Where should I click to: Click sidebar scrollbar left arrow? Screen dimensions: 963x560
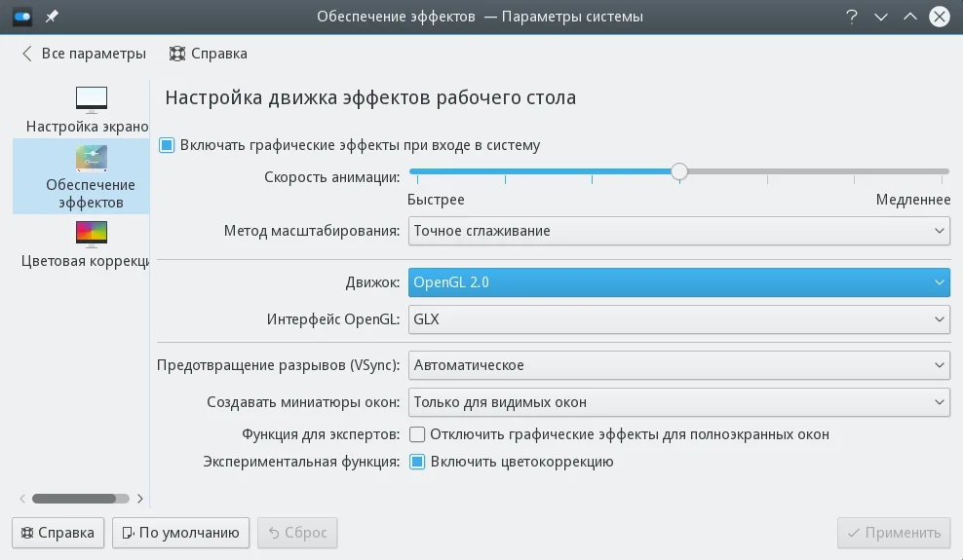[x=22, y=499]
